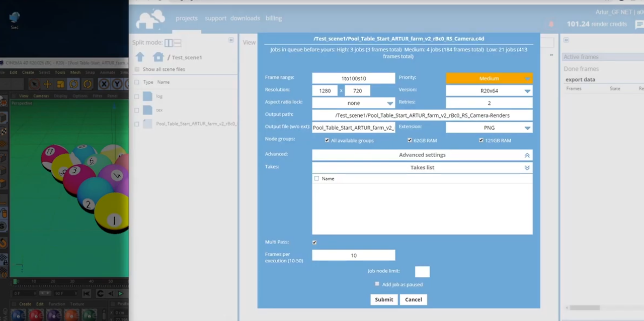Toggle the X axis lock in Cinema 4D
This screenshot has width=644, height=321.
coord(104,84)
